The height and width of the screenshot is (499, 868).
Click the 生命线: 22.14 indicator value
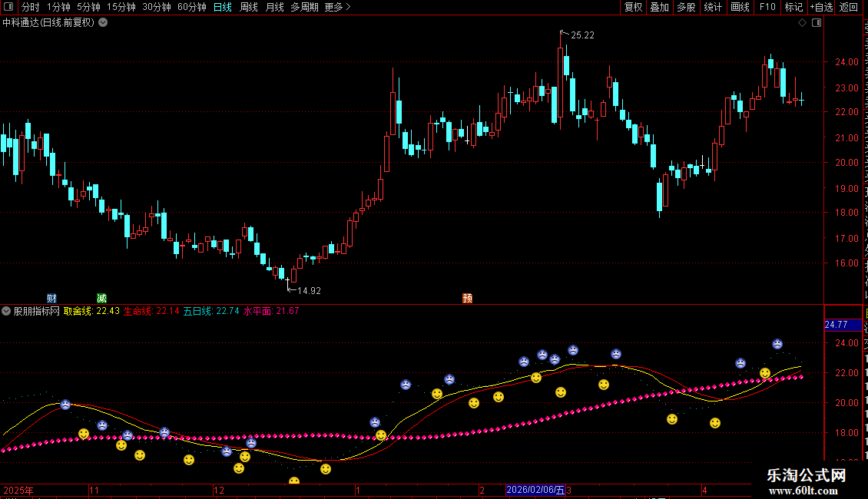click(151, 311)
